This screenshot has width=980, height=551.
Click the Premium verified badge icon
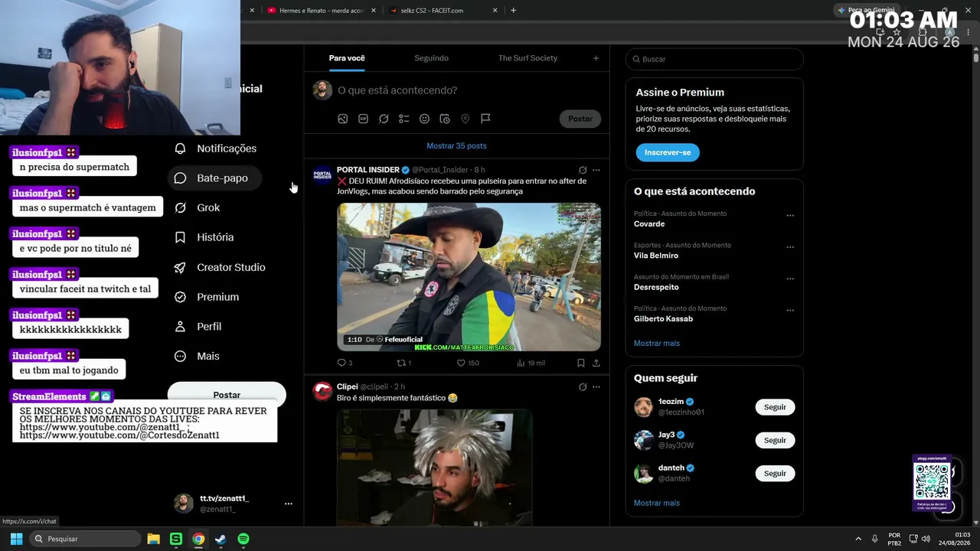pos(180,297)
